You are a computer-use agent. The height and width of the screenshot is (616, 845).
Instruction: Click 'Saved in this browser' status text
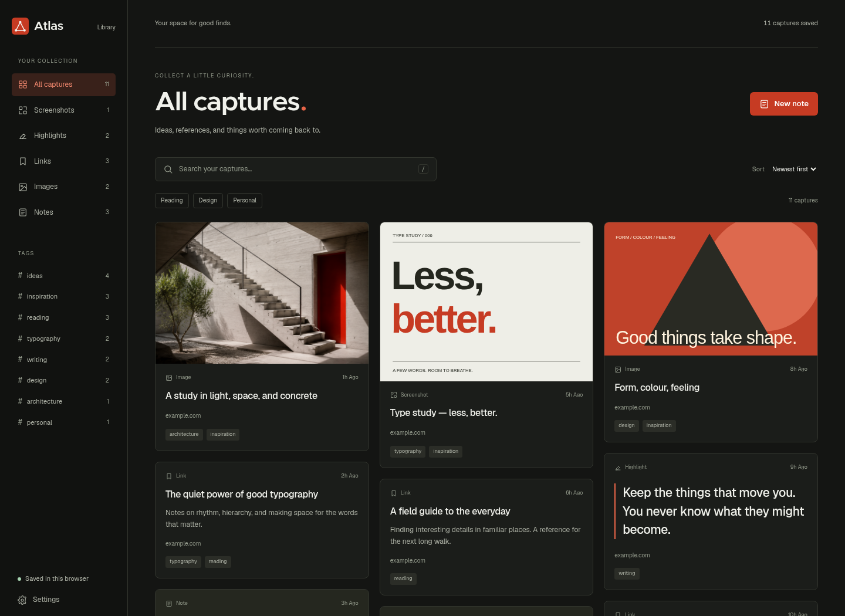pyautogui.click(x=57, y=579)
